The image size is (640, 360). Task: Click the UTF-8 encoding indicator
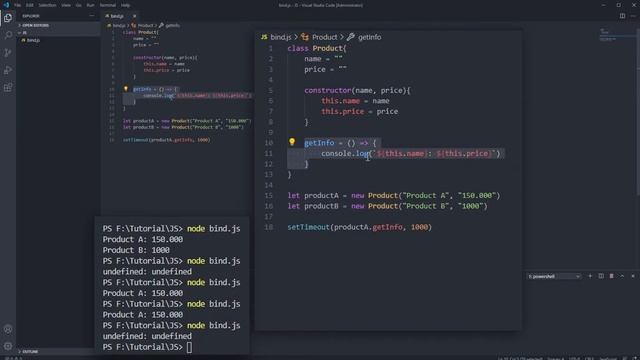(x=574, y=358)
